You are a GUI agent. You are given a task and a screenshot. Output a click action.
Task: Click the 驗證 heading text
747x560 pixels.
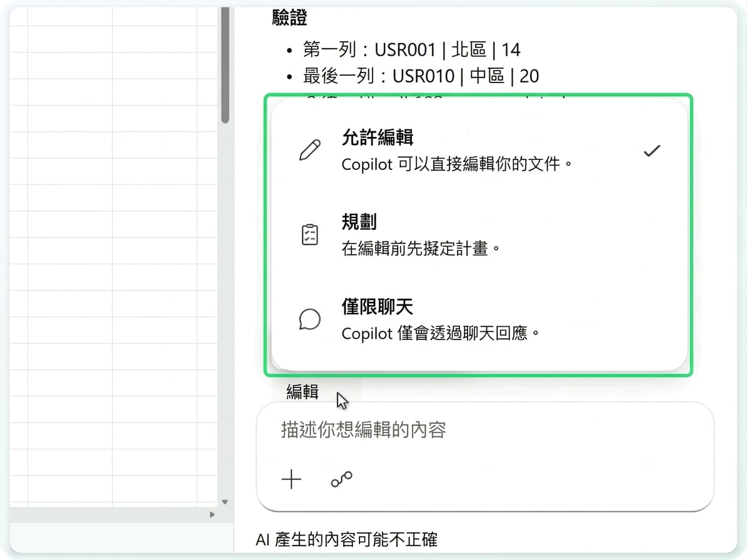click(x=289, y=17)
